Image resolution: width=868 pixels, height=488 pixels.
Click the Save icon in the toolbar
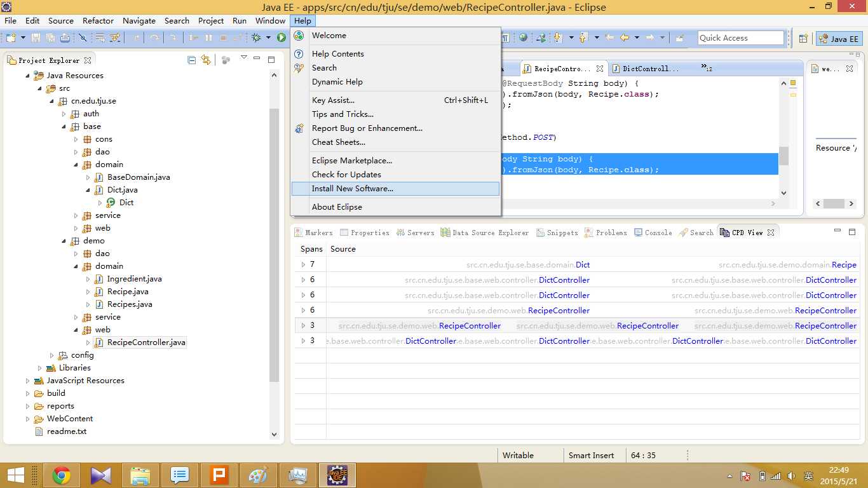tap(36, 38)
